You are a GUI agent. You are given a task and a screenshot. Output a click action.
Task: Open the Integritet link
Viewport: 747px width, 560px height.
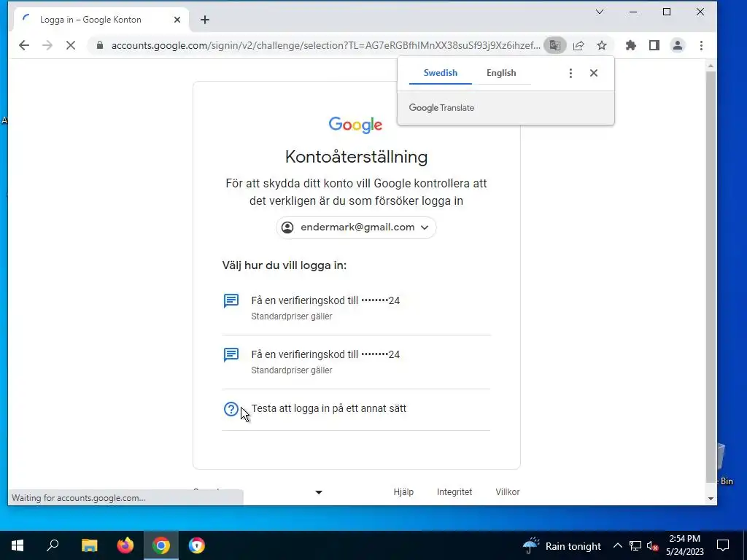[454, 492]
